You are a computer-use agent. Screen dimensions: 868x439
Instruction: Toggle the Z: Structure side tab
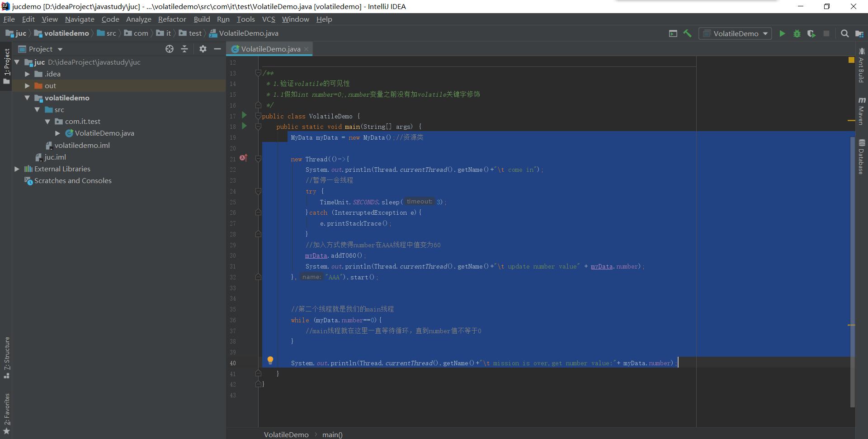[6, 357]
